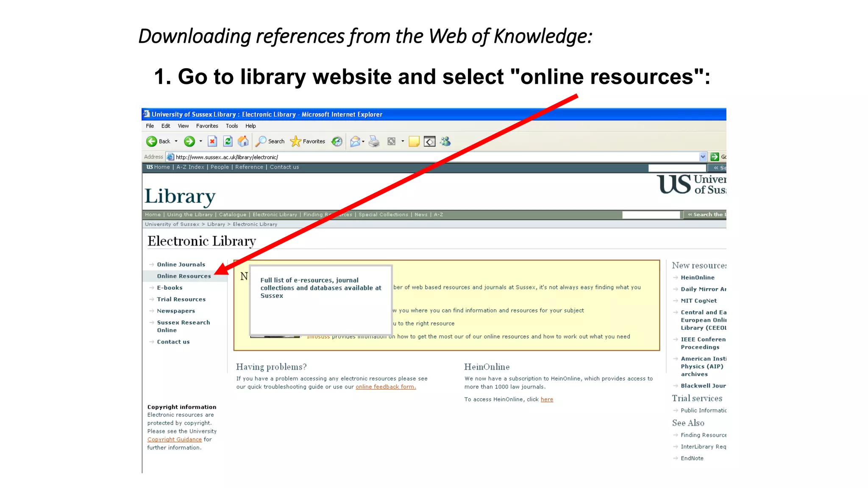
Task: Click the Print icon
Action: pyautogui.click(x=374, y=141)
